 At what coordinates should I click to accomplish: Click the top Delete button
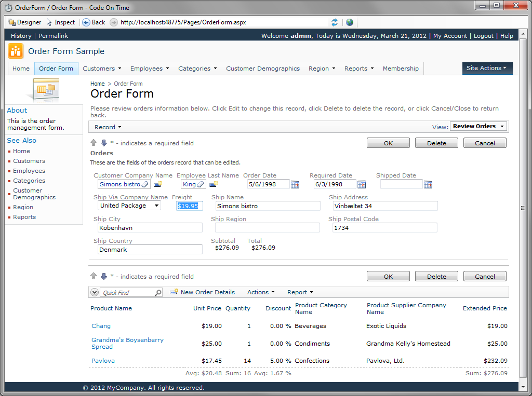click(436, 143)
